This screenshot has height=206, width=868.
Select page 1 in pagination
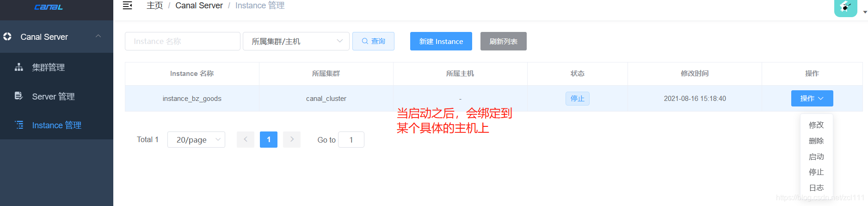pos(269,139)
